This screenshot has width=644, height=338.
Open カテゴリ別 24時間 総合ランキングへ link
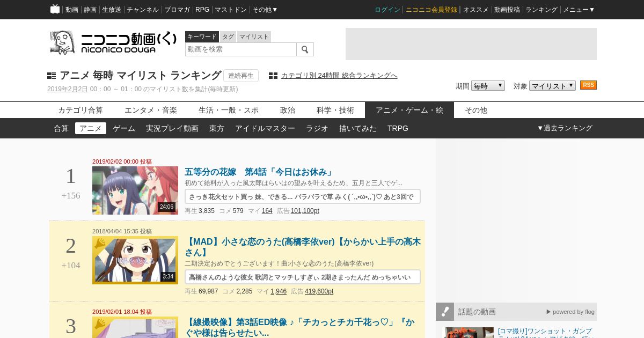[x=339, y=76]
